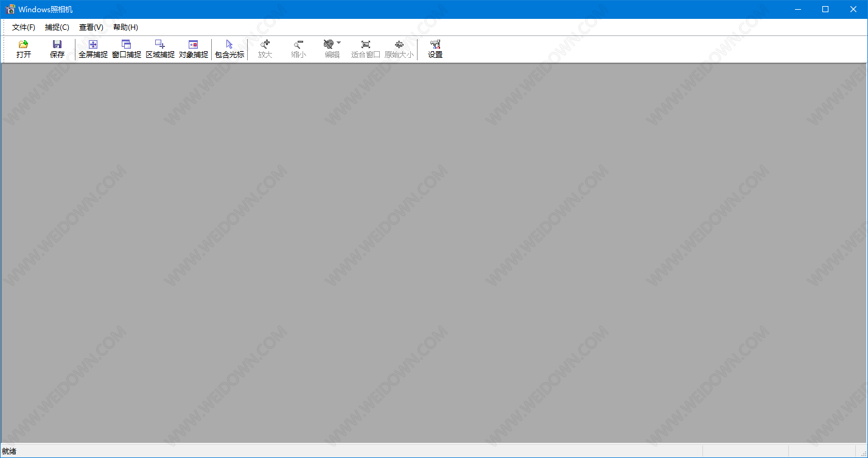The image size is (868, 458).
Task: Save capture using 保存 floppy icon
Action: (57, 49)
